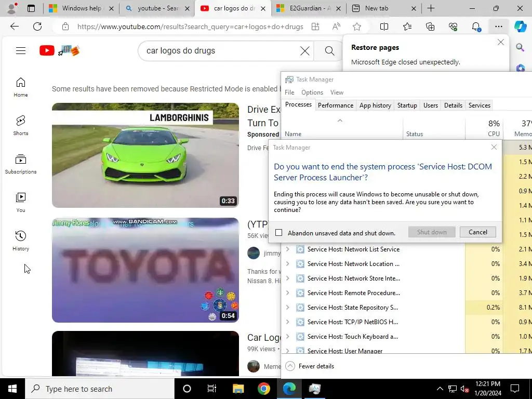Open the You section in sidebar
Screen dimensions: 532x399
[21, 203]
